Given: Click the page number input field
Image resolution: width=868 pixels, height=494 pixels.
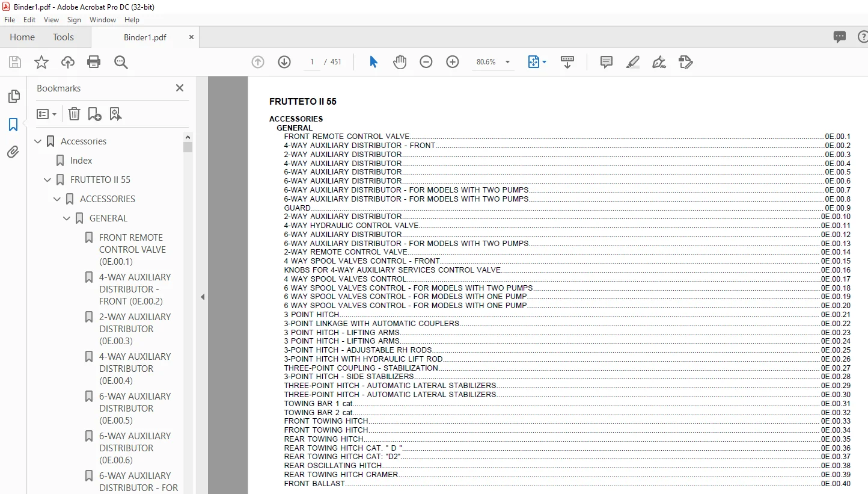Looking at the screenshot, I should click(312, 62).
